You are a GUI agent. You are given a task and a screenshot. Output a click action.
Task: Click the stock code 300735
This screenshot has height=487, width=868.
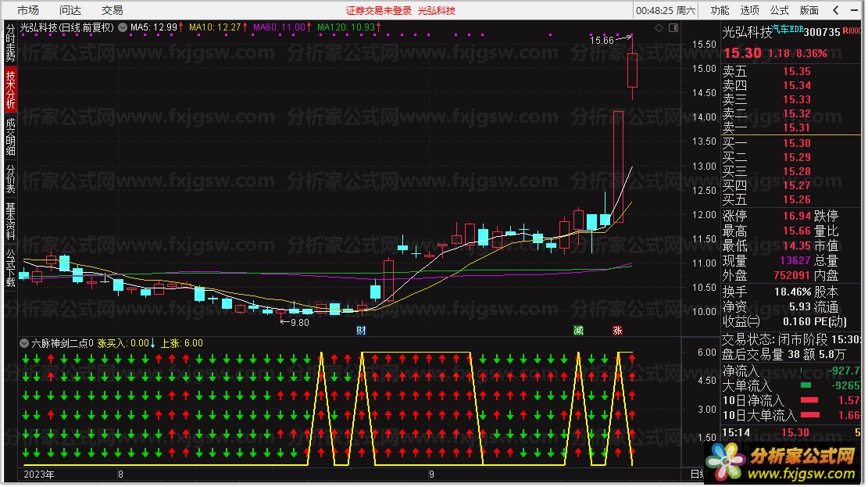[821, 32]
